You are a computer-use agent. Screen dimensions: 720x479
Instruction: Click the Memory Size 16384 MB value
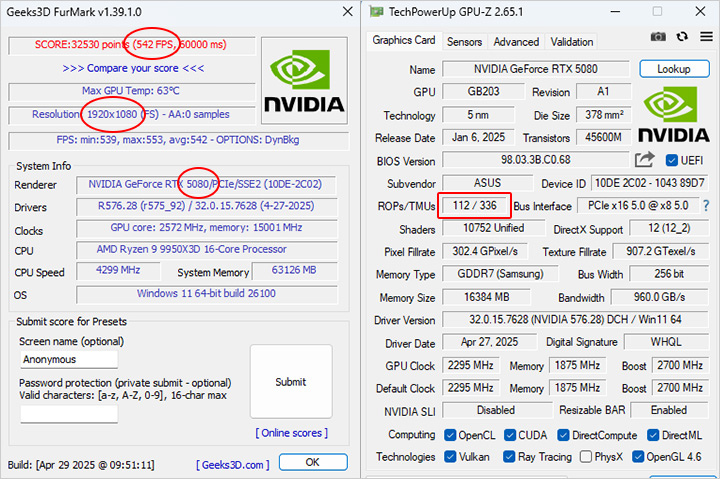pyautogui.click(x=486, y=297)
